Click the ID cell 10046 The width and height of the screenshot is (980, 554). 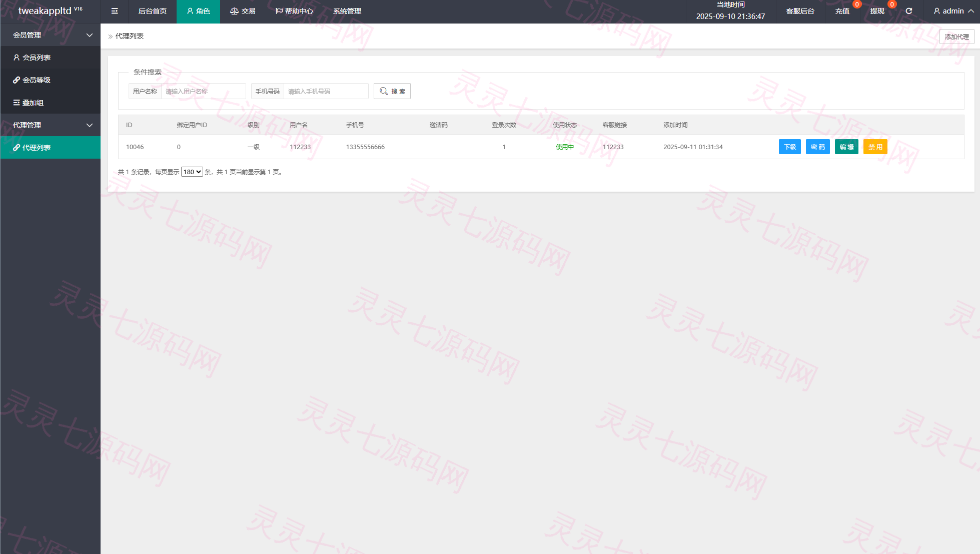[135, 147]
